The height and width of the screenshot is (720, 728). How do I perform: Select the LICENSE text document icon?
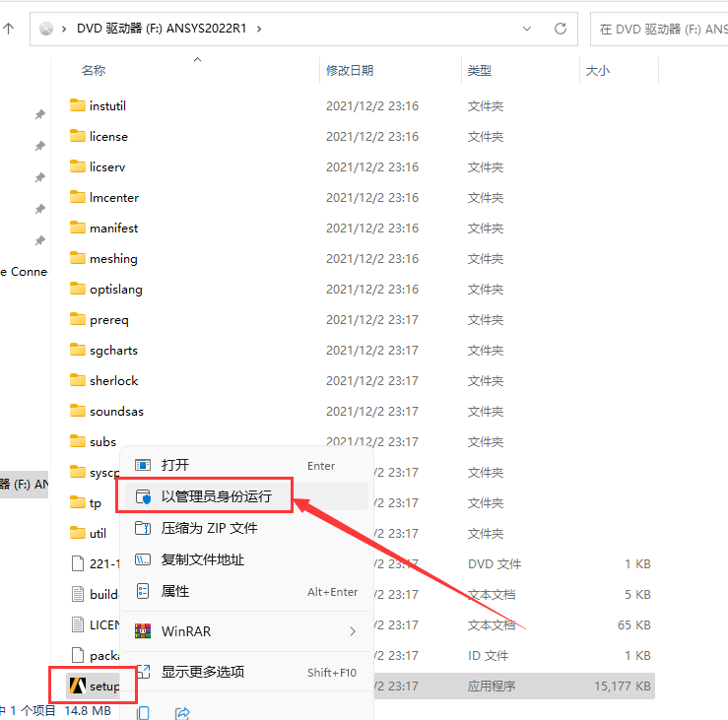coord(78,624)
